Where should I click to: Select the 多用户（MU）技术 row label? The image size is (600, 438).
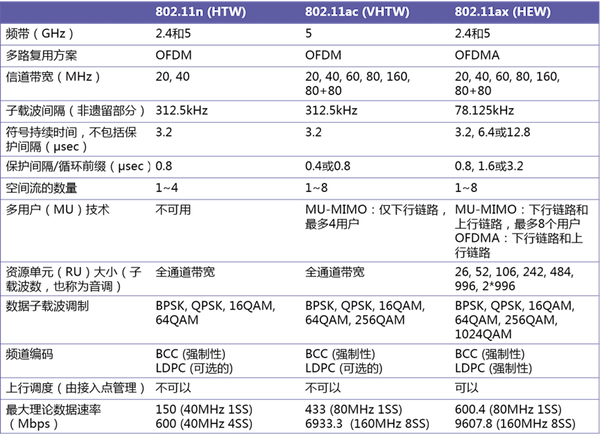pos(57,210)
